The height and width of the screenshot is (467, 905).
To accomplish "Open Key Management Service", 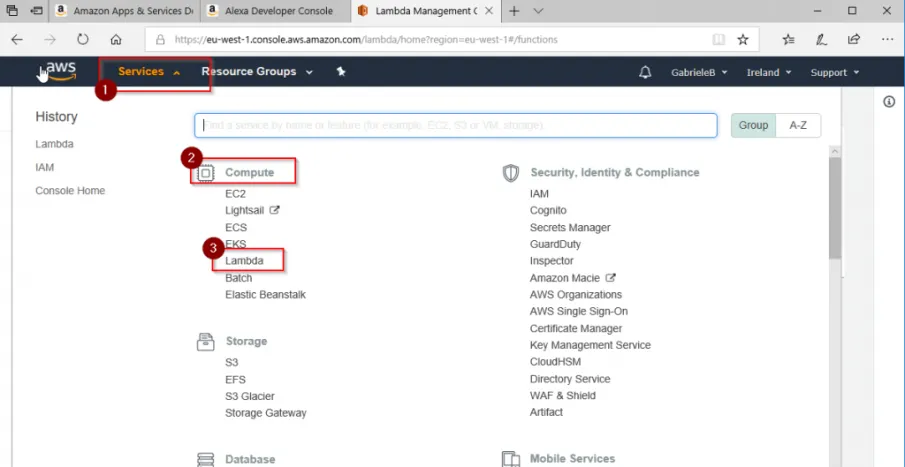I will point(590,345).
